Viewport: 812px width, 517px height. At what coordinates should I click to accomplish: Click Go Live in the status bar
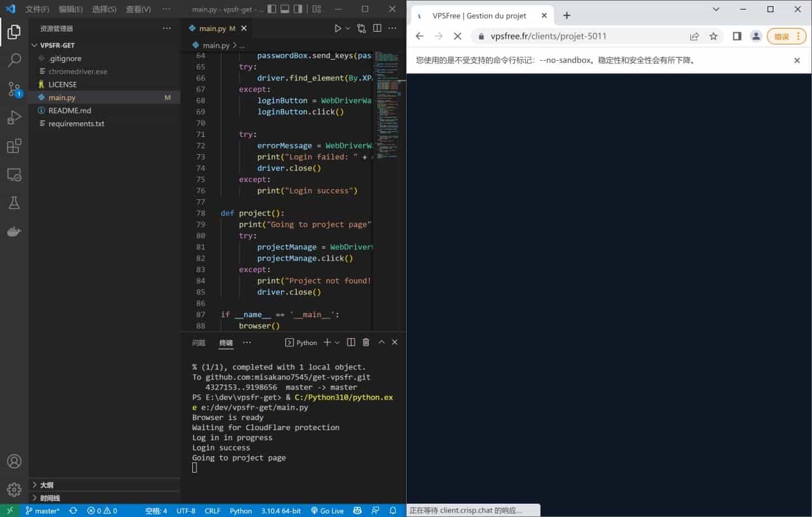pyautogui.click(x=327, y=511)
